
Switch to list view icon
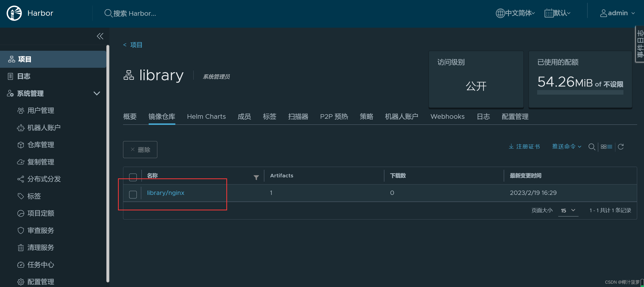pyautogui.click(x=610, y=147)
